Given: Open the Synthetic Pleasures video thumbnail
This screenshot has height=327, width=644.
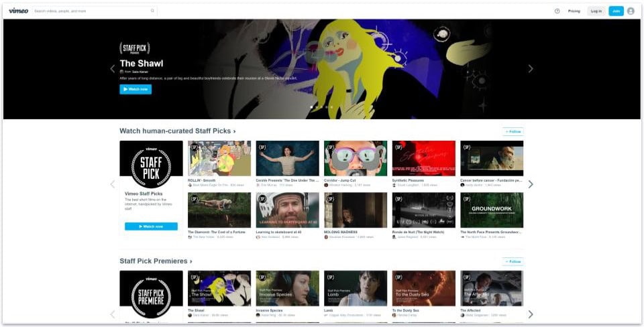Looking at the screenshot, I should [x=423, y=158].
